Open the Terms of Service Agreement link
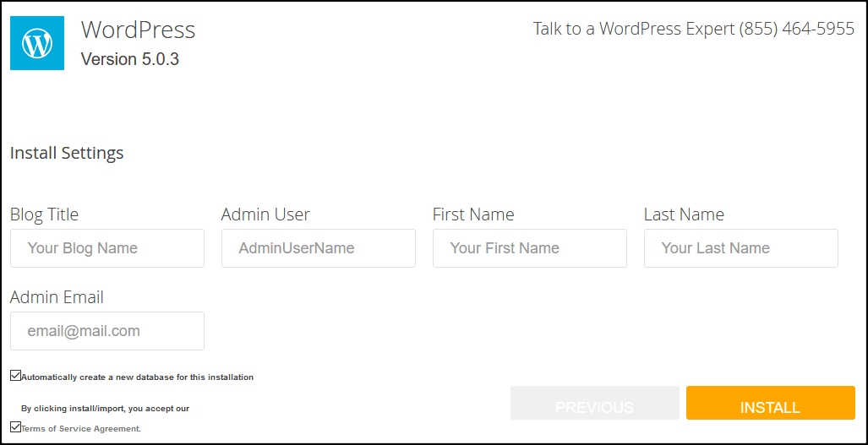 (81, 429)
